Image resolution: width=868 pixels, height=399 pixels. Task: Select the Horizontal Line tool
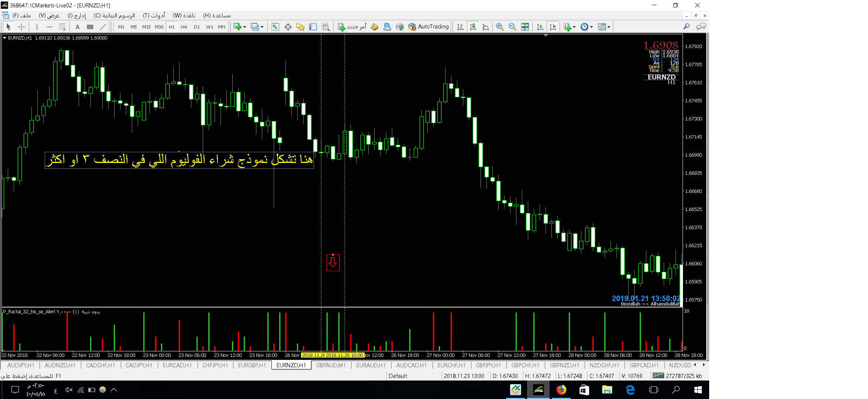click(x=49, y=27)
